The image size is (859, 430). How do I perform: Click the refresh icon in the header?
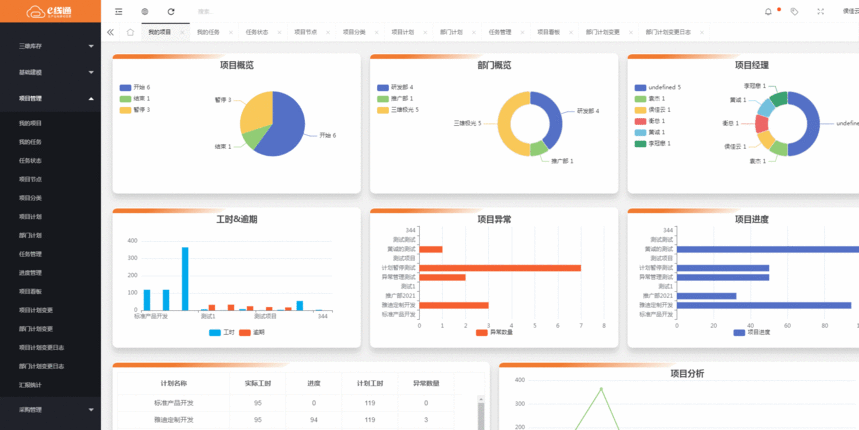(171, 12)
